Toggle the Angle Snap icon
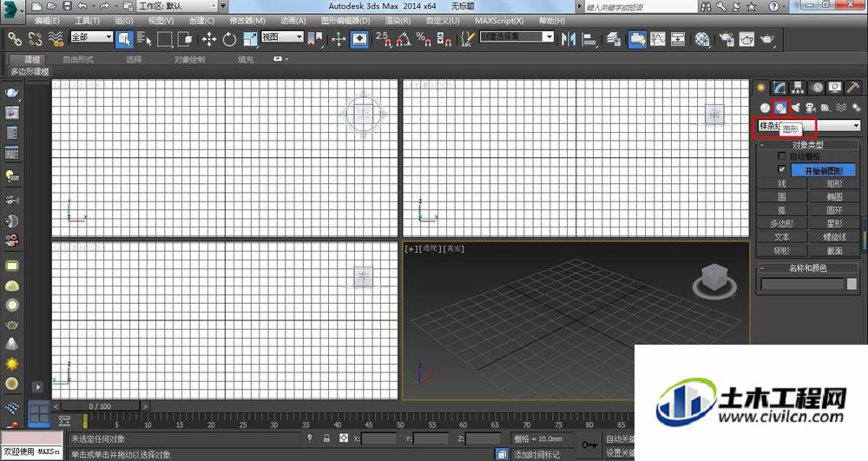This screenshot has width=868, height=461. [404, 39]
